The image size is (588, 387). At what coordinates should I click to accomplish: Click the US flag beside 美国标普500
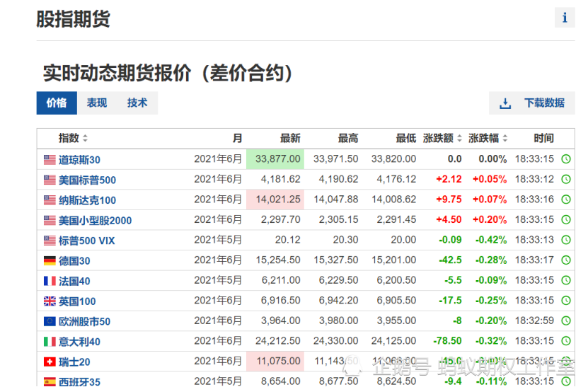[50, 180]
